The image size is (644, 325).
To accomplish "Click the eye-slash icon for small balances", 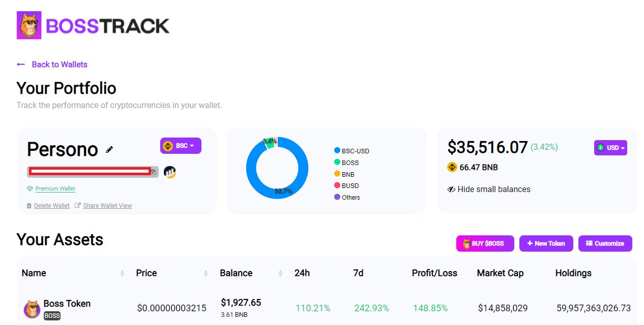I will click(x=451, y=189).
